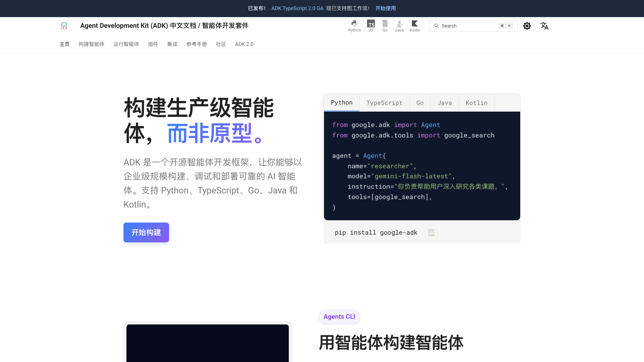The height and width of the screenshot is (362, 644).
Task: Open the 社区 nav tab
Action: [221, 44]
